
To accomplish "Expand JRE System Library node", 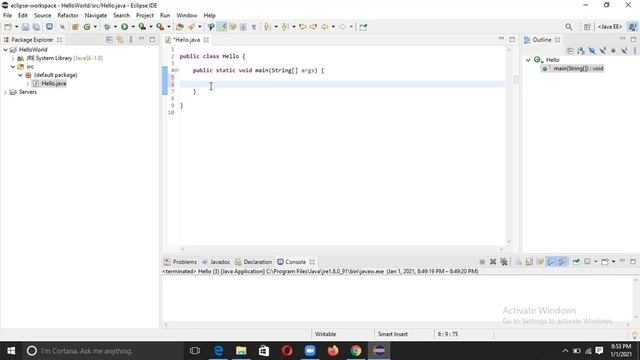I will tap(13, 58).
